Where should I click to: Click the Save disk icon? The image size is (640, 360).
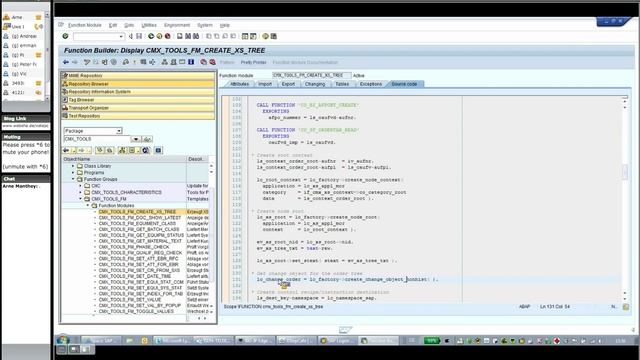(139, 36)
